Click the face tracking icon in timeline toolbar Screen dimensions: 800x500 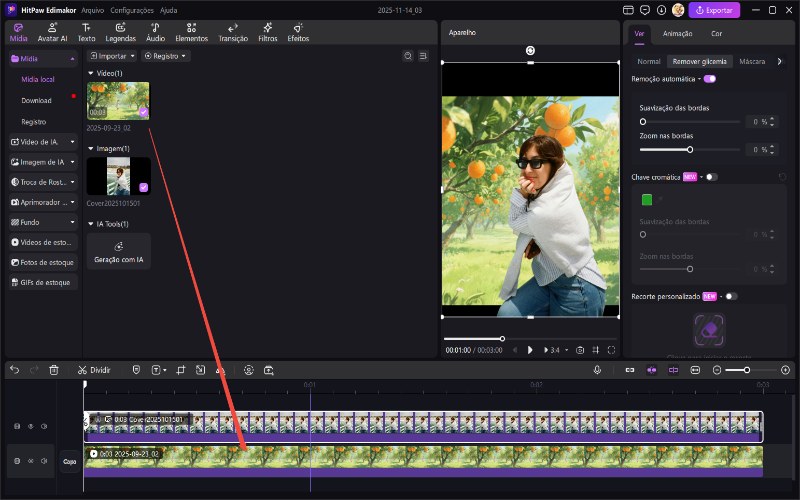click(x=248, y=370)
